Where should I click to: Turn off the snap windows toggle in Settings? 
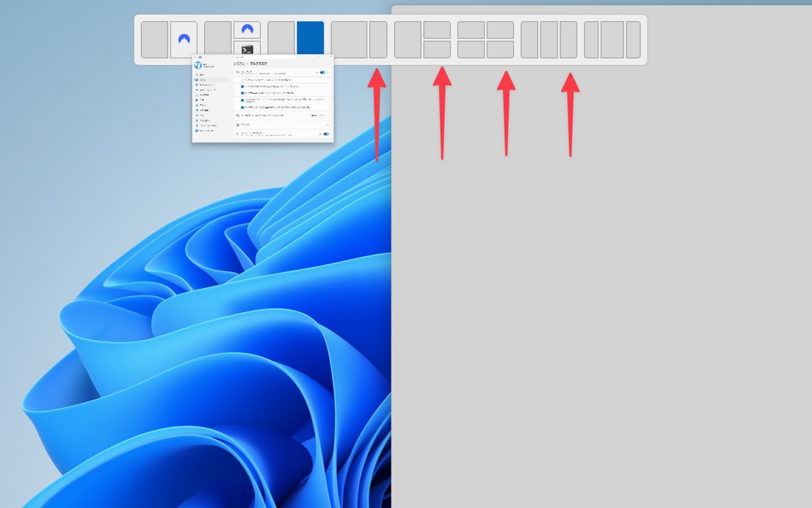click(x=323, y=72)
